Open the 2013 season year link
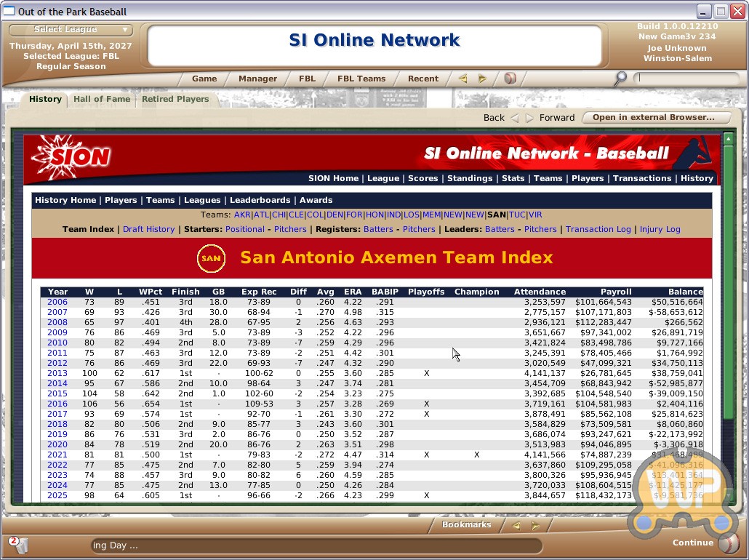749x560 pixels. (57, 373)
